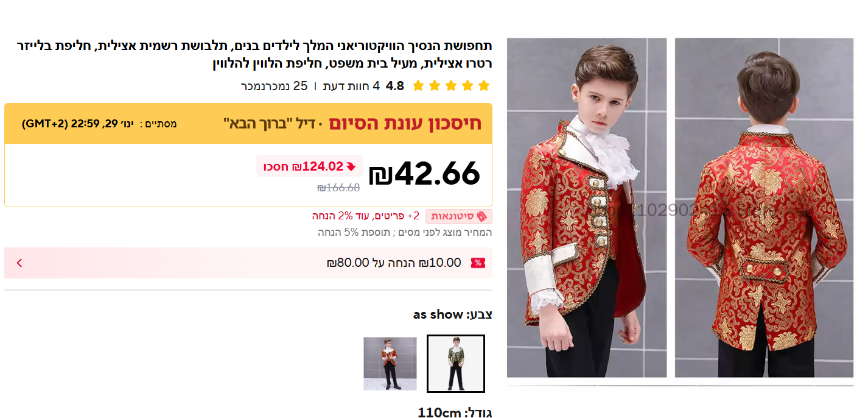Click the last rating star
This screenshot has height=418, width=868.
(418, 86)
